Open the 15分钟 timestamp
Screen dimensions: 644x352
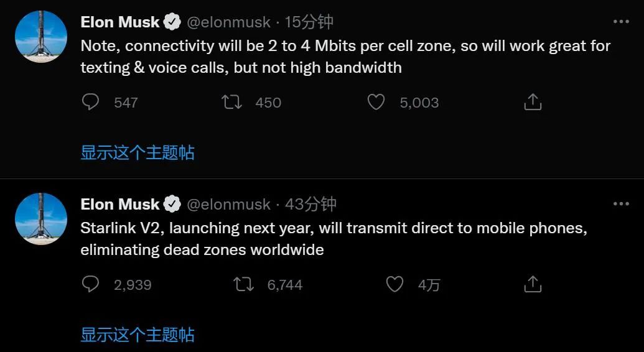[x=309, y=22]
